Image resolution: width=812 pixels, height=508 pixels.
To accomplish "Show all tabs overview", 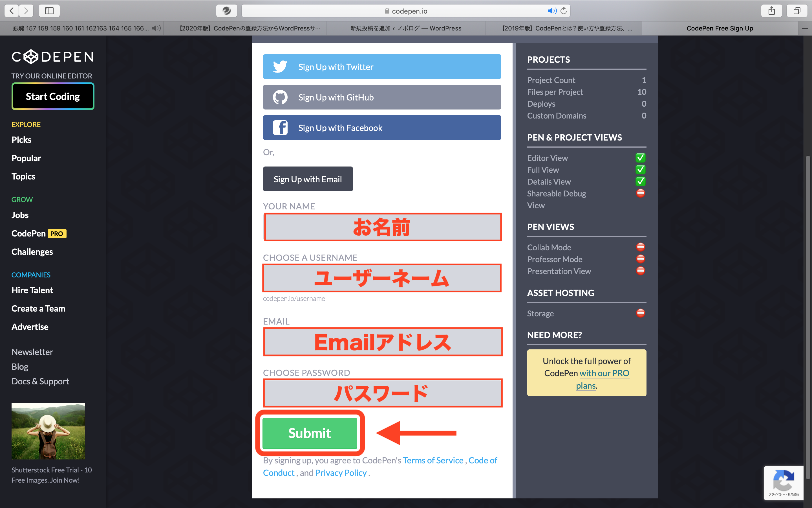I will [797, 11].
